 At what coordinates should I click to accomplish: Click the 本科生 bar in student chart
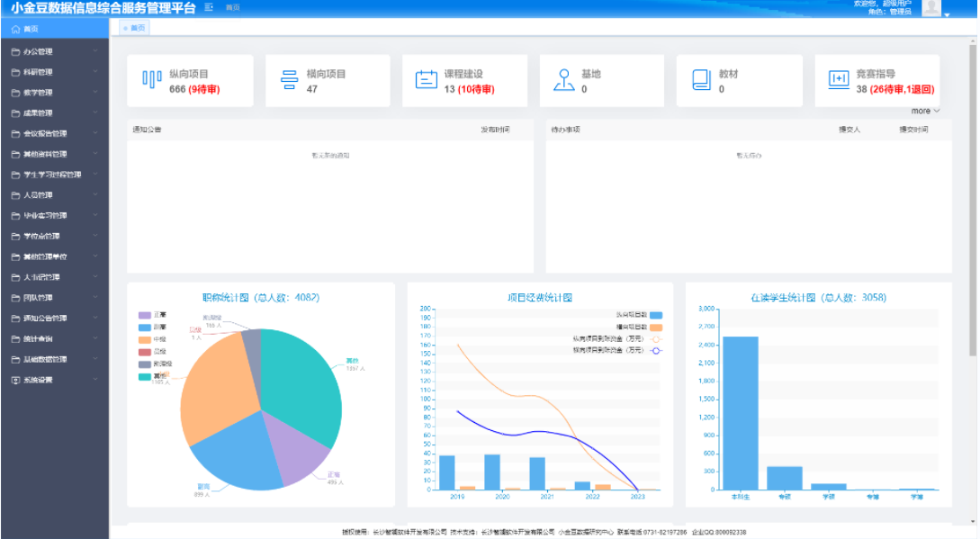[740, 413]
